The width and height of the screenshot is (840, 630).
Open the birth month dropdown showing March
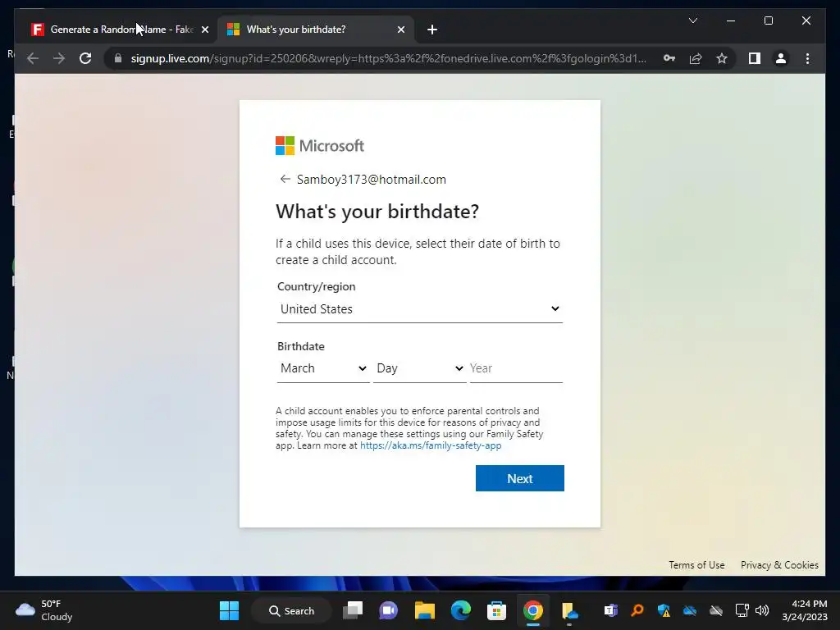tap(323, 368)
